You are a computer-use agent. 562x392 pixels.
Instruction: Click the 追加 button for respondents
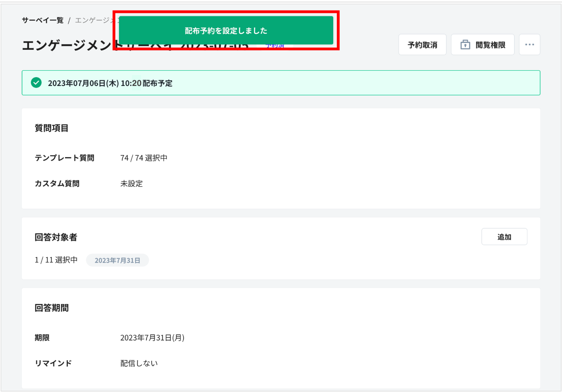(504, 237)
